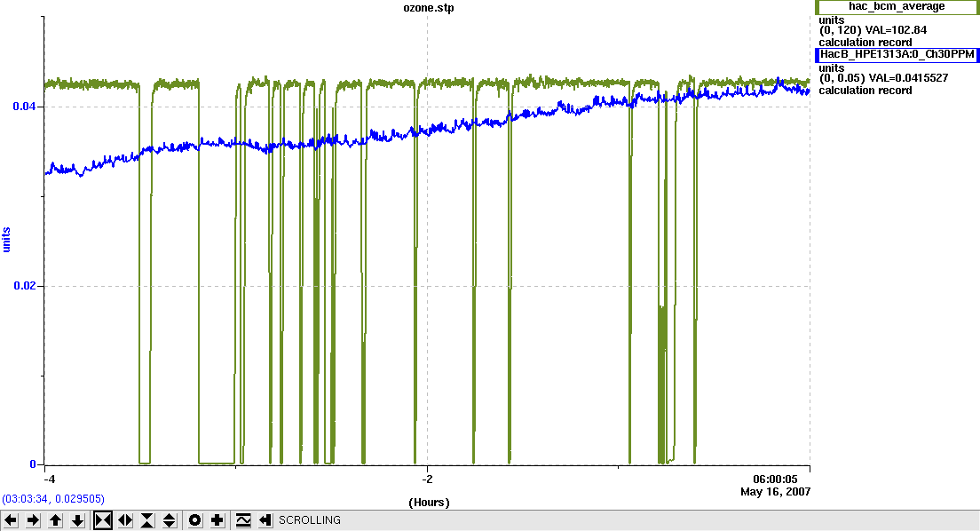Click the -4 x-axis tick label

click(x=50, y=479)
